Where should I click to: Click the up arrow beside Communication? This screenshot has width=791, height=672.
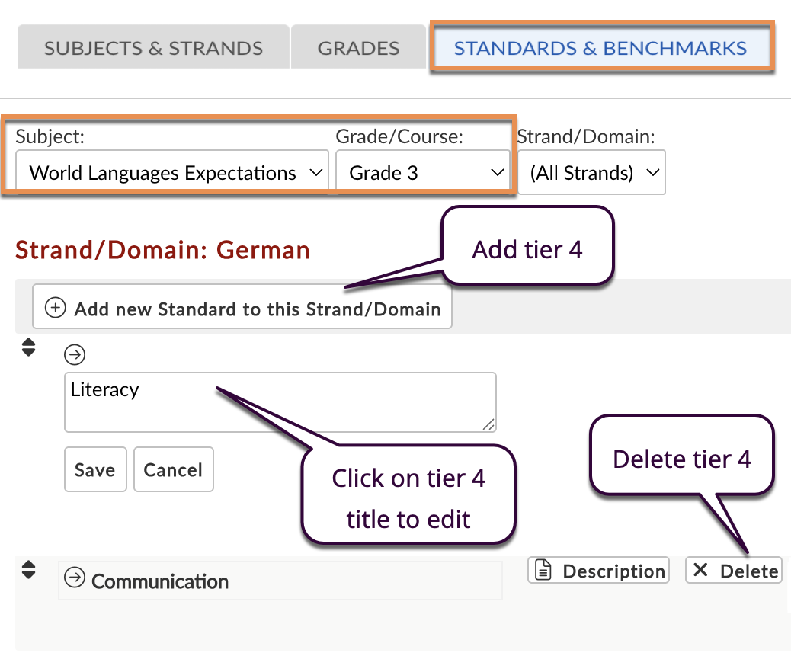[28, 565]
